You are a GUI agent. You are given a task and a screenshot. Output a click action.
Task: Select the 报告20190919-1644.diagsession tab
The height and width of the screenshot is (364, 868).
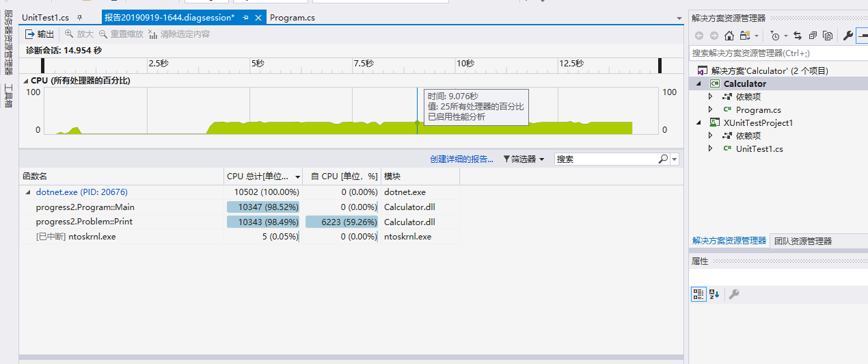(x=169, y=18)
